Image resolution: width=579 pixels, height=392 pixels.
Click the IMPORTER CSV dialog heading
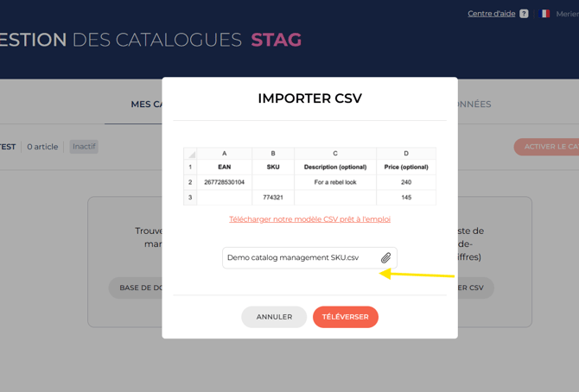click(x=309, y=98)
